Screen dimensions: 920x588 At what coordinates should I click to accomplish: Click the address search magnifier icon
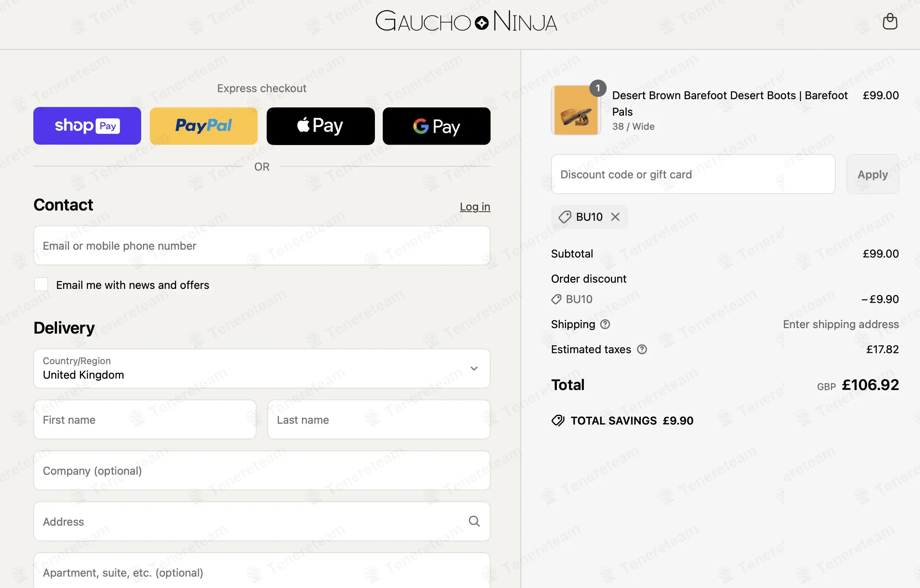point(474,521)
